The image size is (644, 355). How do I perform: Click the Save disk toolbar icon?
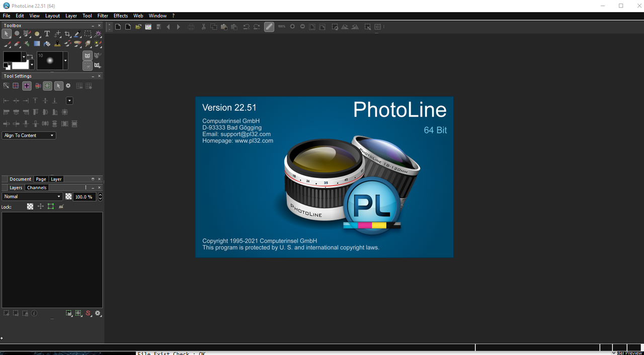point(158,27)
